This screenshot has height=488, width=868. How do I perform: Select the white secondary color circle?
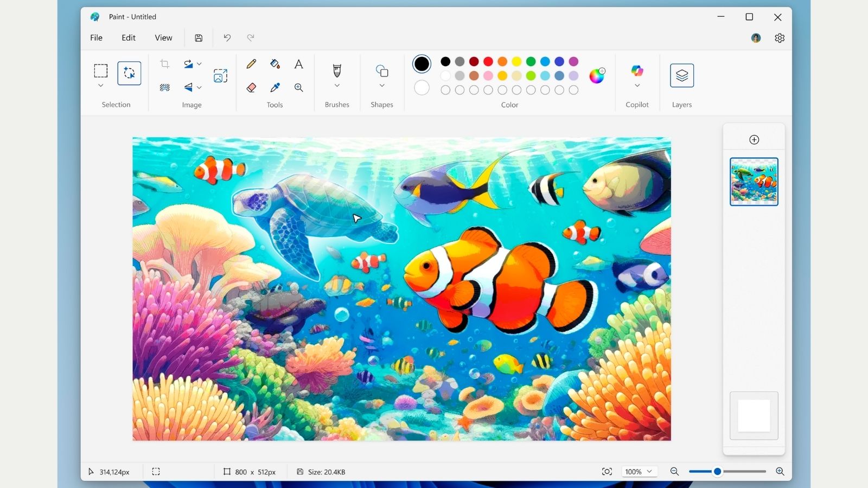[x=422, y=88]
